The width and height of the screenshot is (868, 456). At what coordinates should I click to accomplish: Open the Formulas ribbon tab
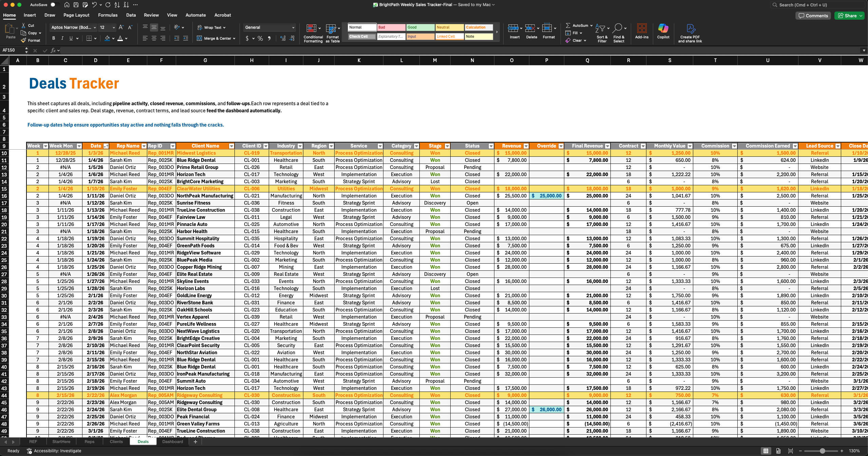pos(108,15)
